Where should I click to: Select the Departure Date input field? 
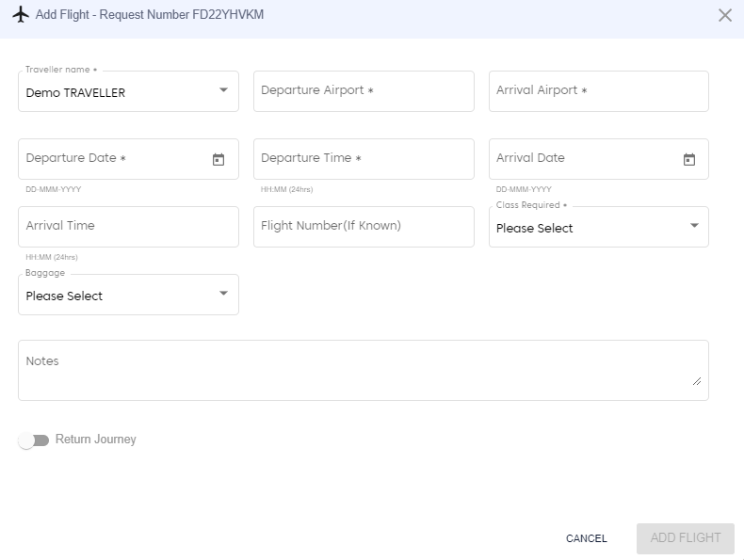click(113, 159)
